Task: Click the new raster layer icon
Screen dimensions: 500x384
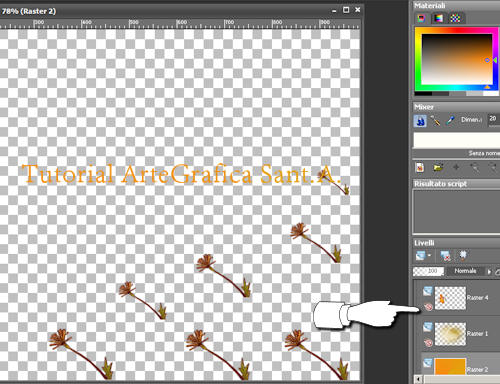Action: pos(421,256)
